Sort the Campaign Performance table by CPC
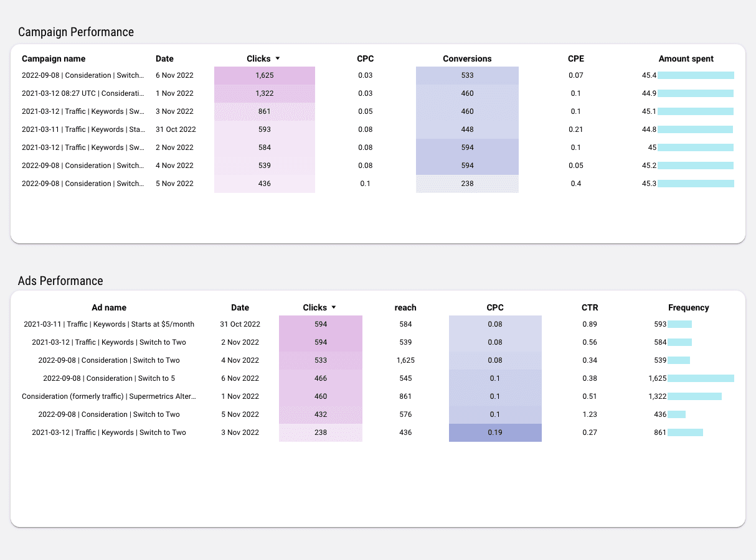The width and height of the screenshot is (756, 560). pos(365,58)
